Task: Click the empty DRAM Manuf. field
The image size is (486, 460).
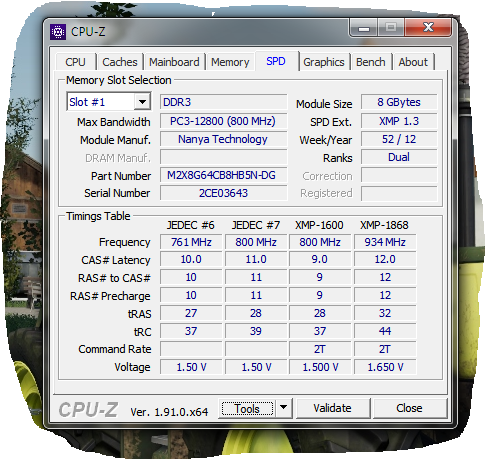Action: [223, 157]
